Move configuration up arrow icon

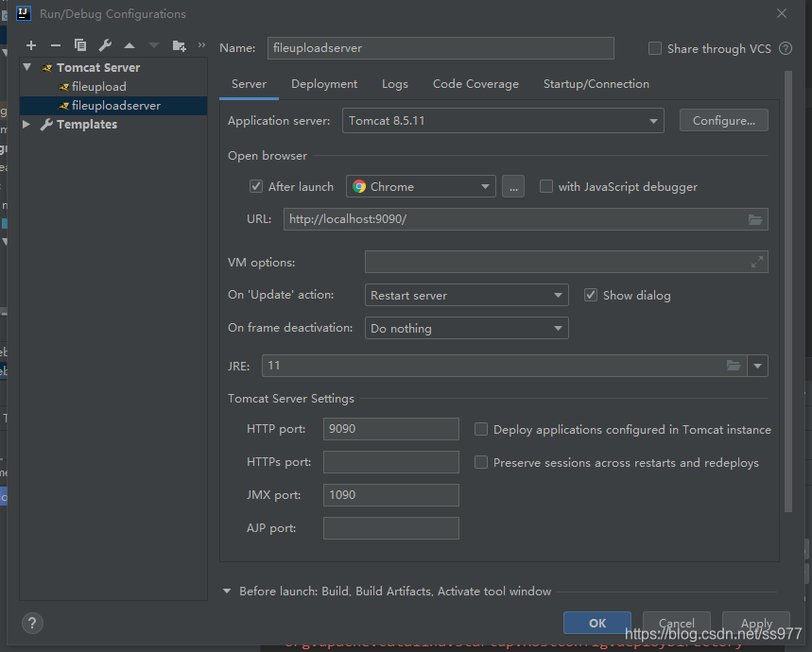(130, 45)
